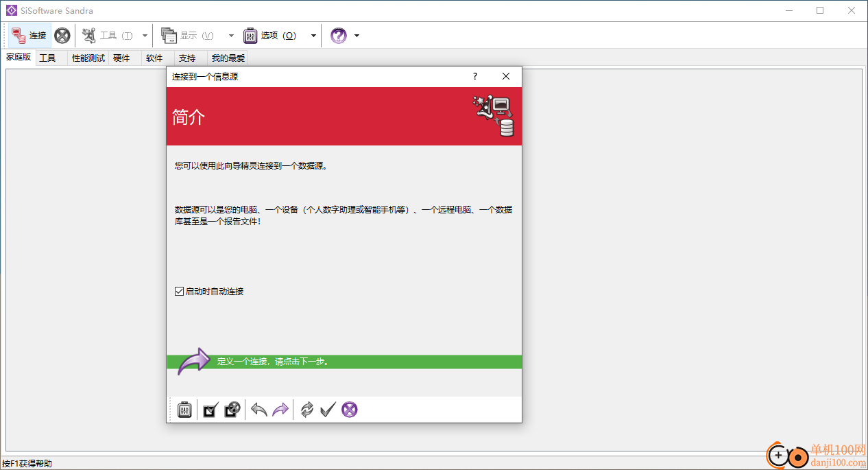
Task: Click the select-all checkmark box icon
Action: pos(210,410)
